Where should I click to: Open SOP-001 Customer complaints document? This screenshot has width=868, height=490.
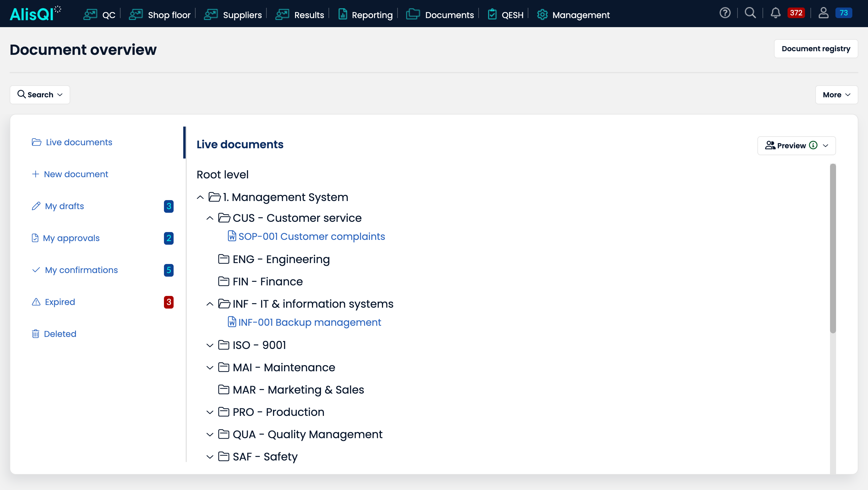click(x=311, y=236)
